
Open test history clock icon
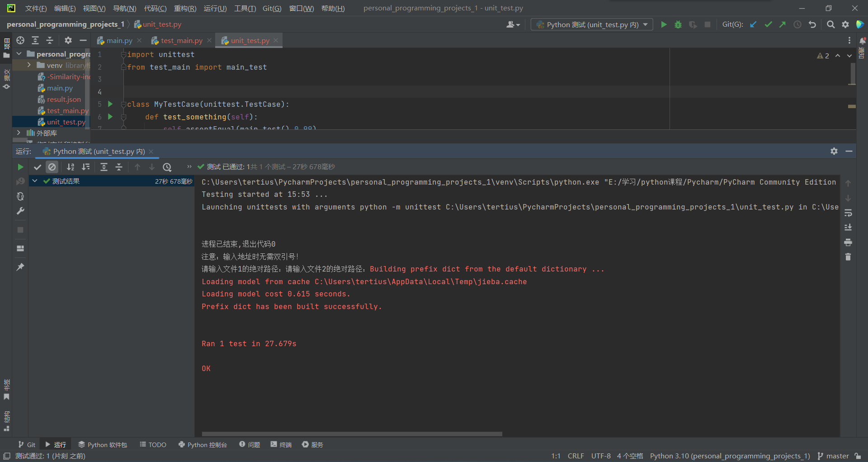(167, 167)
